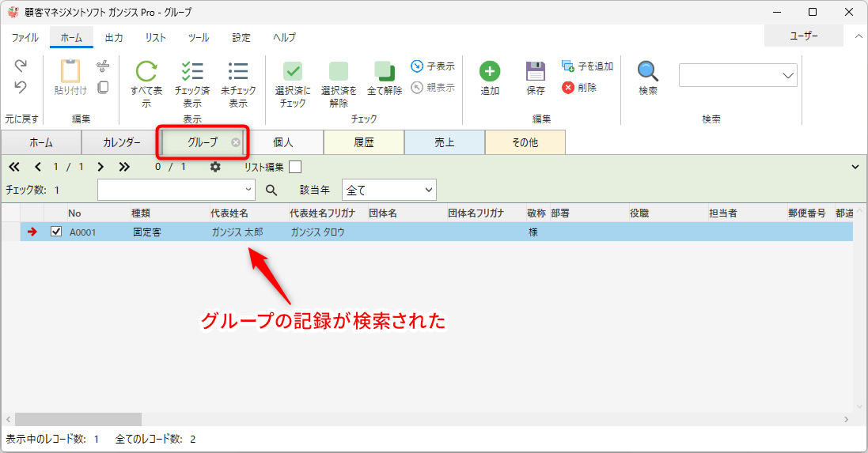Open list settings gear icon
The image size is (868, 453).
click(x=215, y=167)
